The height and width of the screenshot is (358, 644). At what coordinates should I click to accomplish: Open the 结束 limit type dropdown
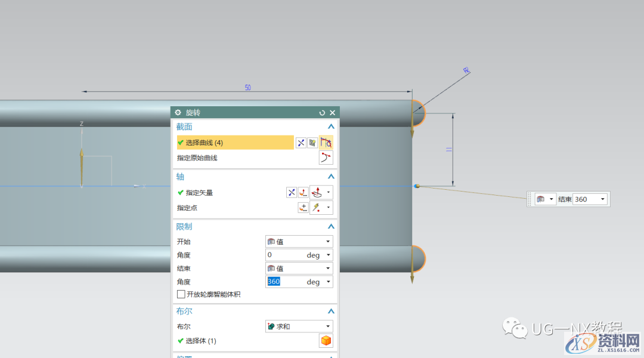click(x=299, y=268)
